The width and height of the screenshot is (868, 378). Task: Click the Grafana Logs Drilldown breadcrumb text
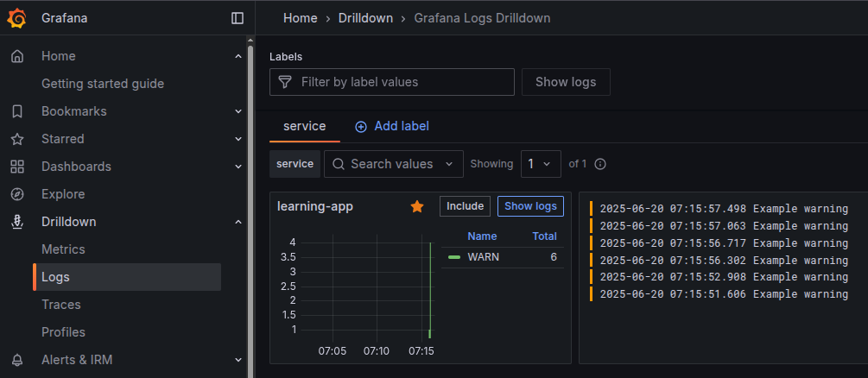point(482,18)
